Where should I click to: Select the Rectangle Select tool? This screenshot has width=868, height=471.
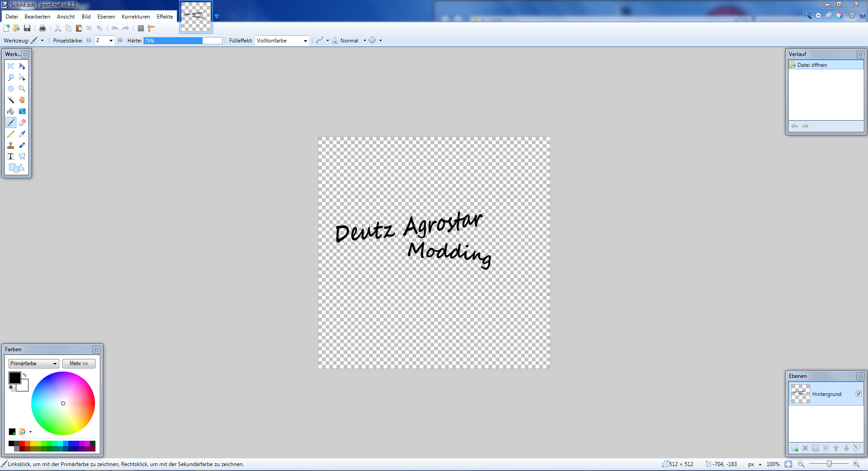click(11, 66)
